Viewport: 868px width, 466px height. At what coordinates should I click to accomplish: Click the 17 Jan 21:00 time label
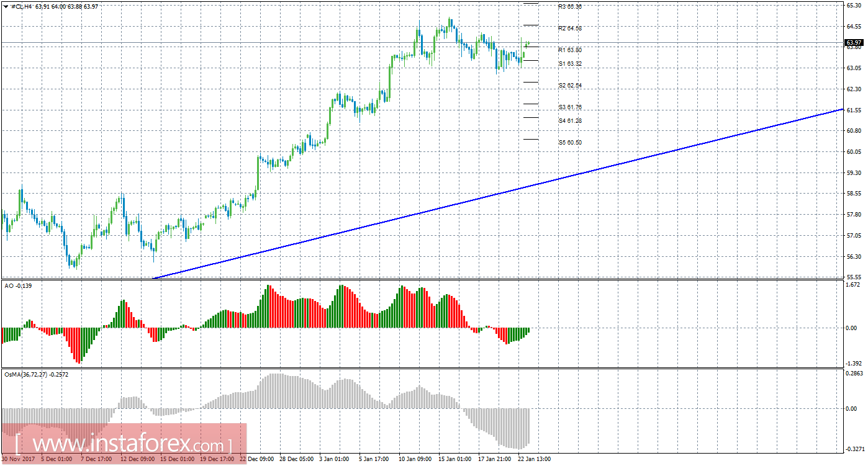click(x=494, y=460)
